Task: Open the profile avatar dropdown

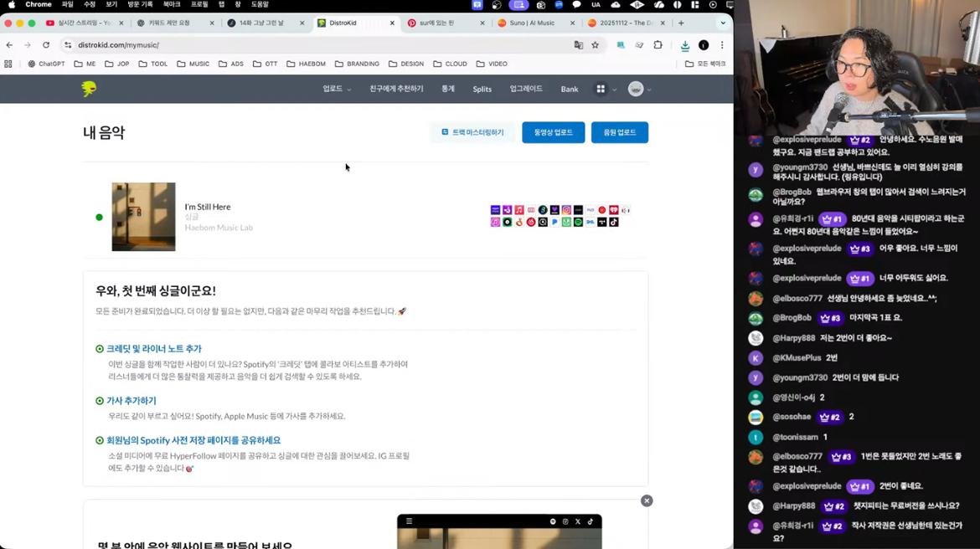Action: 639,89
